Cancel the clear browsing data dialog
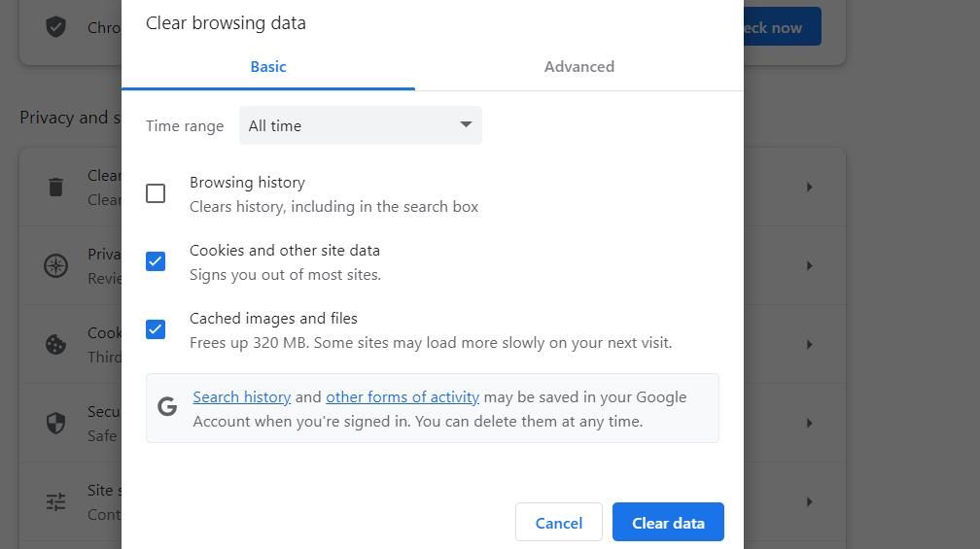The image size is (980, 549). tap(558, 523)
